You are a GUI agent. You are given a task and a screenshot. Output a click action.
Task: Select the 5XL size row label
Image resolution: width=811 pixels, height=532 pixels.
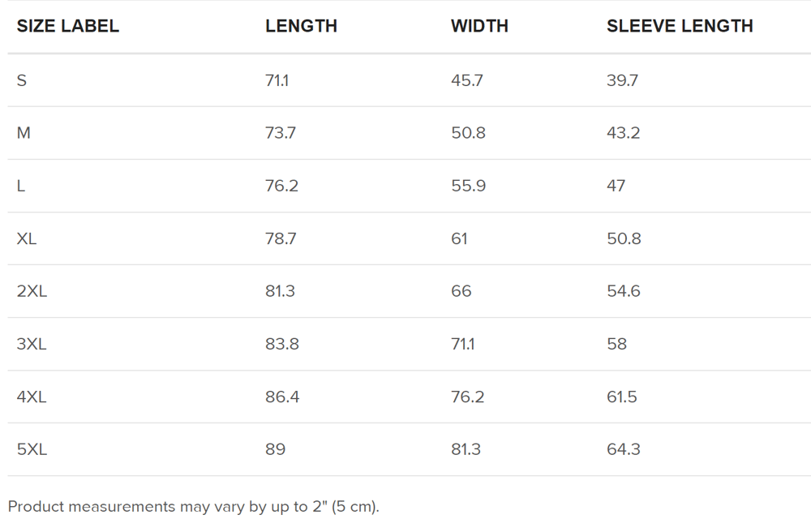pos(32,449)
